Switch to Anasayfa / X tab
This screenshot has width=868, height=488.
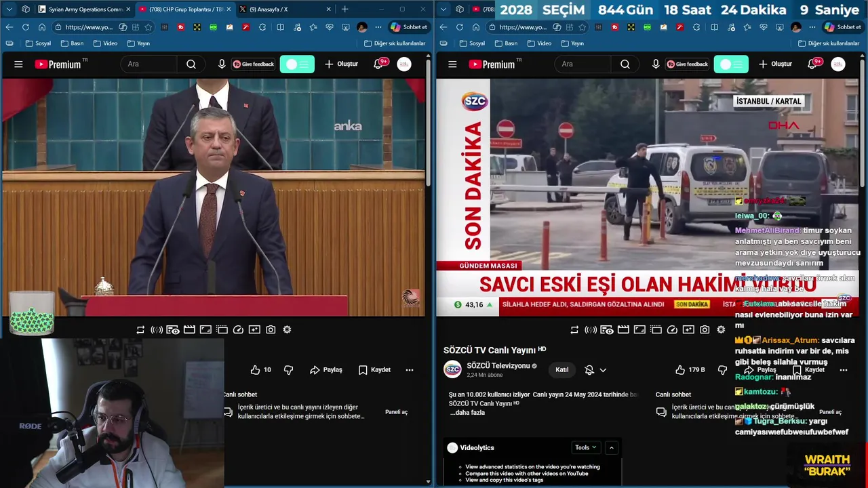click(285, 9)
